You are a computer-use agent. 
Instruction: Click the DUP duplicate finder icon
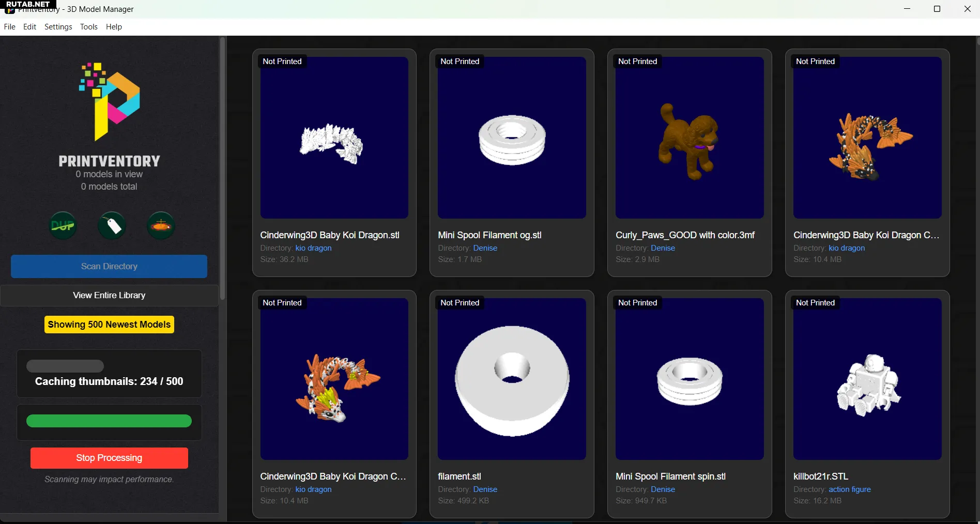pyautogui.click(x=63, y=226)
